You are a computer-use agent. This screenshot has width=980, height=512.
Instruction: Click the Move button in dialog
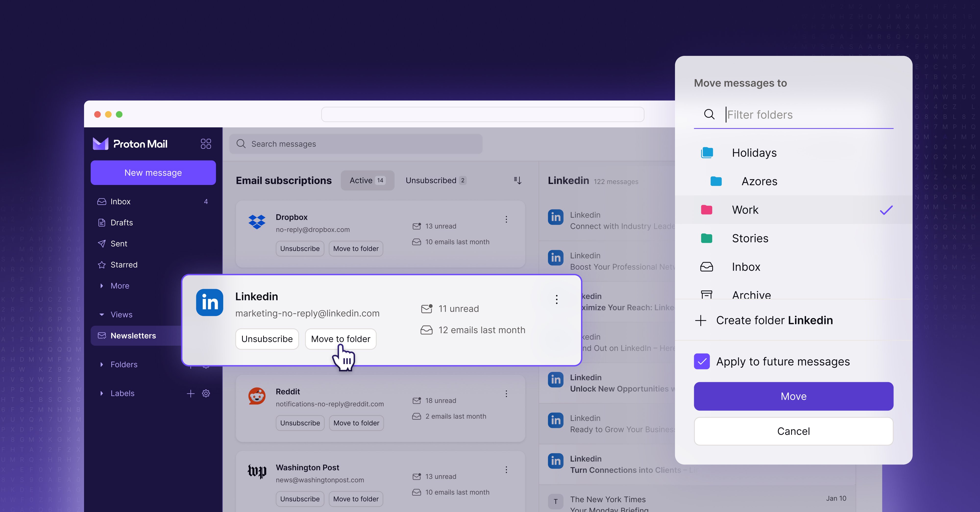click(x=793, y=396)
